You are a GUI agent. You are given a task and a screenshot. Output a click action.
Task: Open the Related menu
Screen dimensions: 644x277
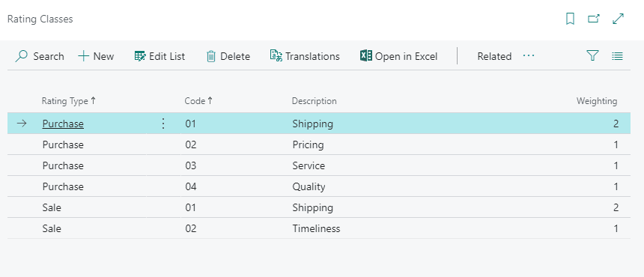click(494, 56)
